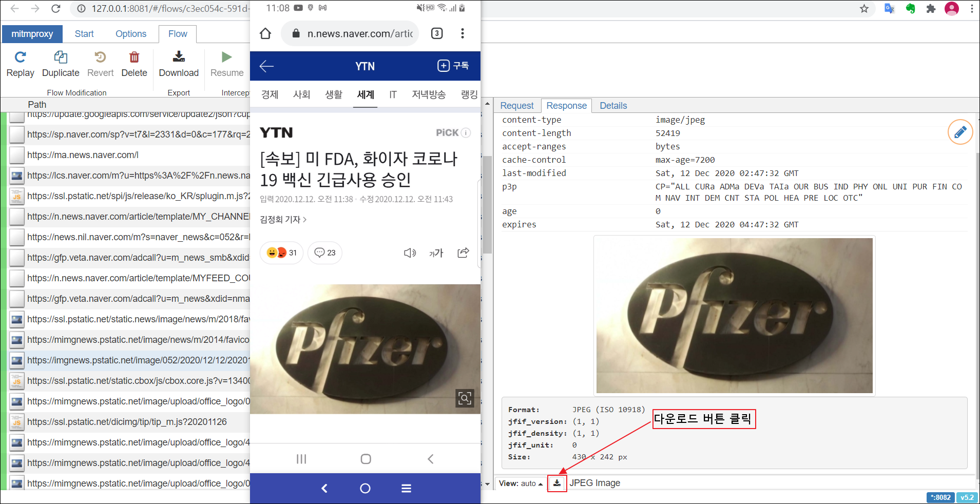Open the phone browser three-dot menu
This screenshot has width=980, height=504.
(x=463, y=33)
